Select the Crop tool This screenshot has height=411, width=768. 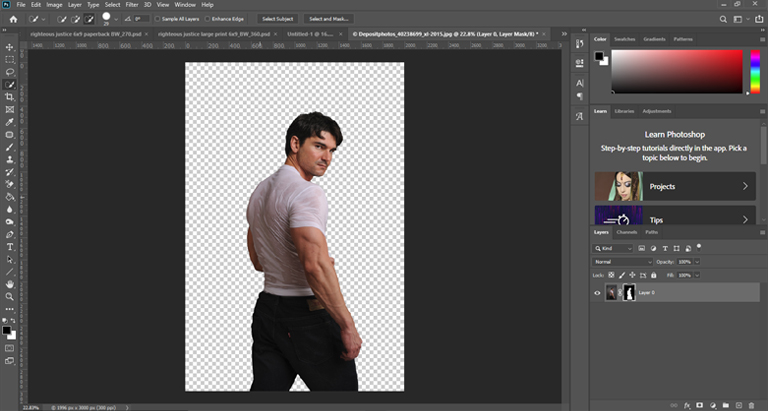click(10, 97)
